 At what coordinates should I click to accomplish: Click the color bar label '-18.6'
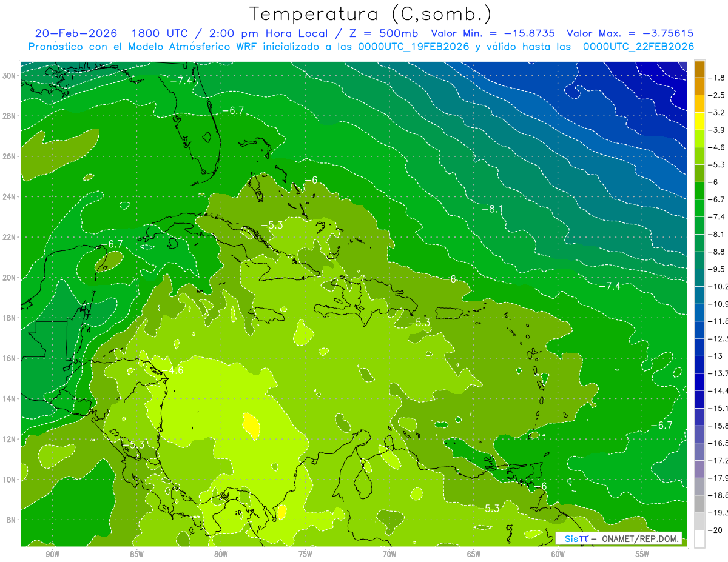(x=718, y=495)
